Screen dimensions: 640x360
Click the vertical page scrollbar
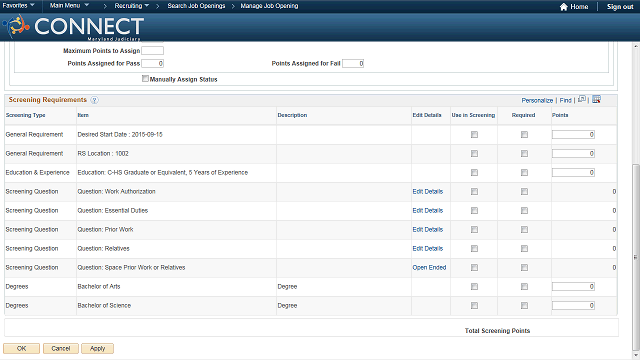click(636, 257)
